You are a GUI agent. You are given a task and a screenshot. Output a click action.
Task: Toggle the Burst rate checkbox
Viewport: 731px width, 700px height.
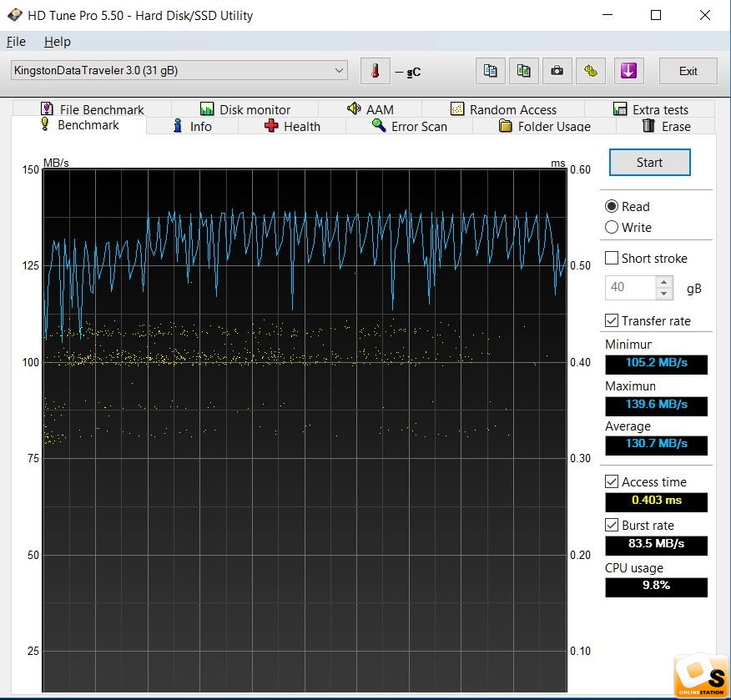pyautogui.click(x=612, y=525)
